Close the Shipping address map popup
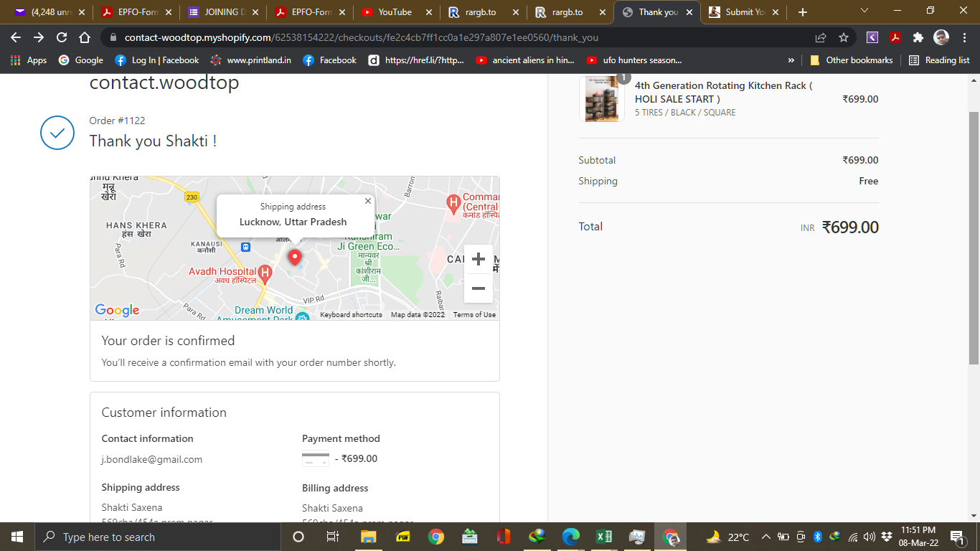980x551 pixels. [368, 202]
